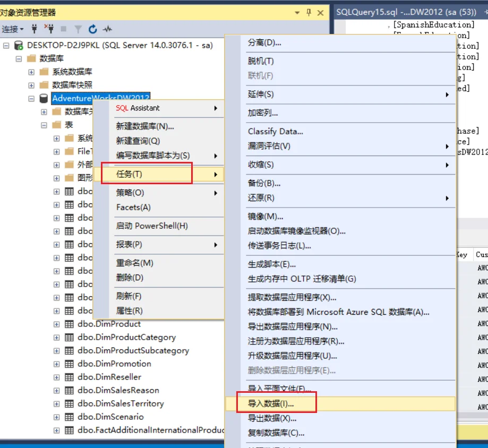Close the Object Explorer panel
The image size is (488, 448).
320,13
